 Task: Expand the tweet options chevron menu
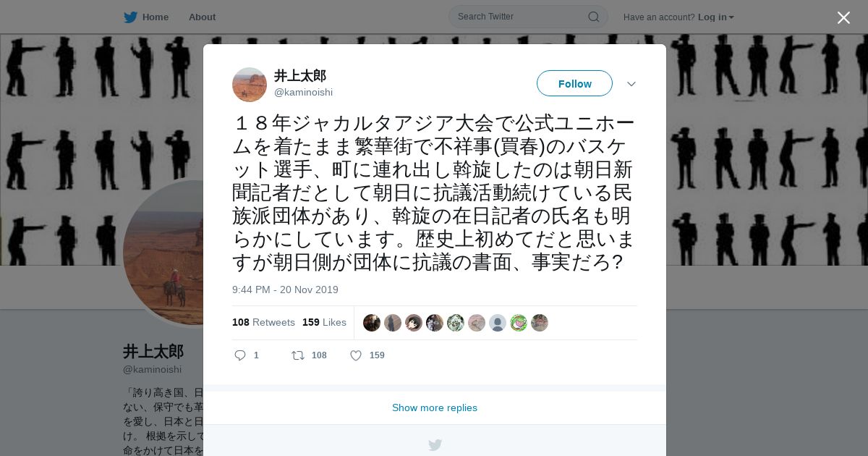click(631, 84)
